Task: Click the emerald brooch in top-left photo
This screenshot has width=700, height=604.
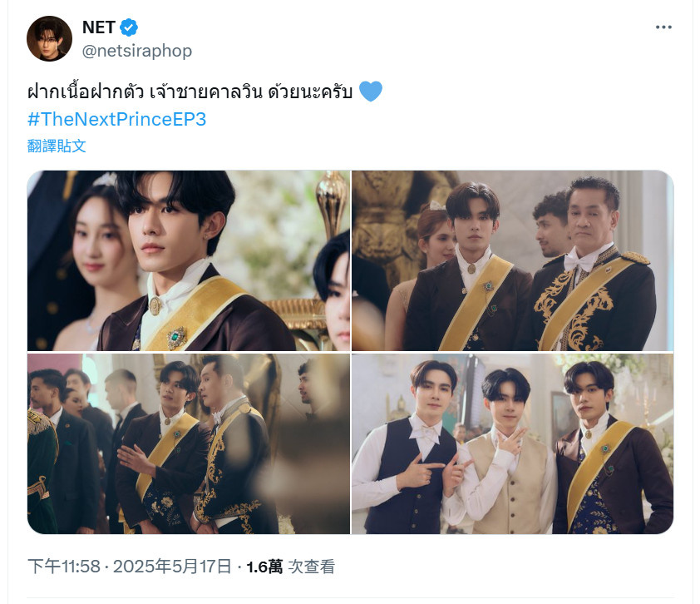Action: coord(177,338)
